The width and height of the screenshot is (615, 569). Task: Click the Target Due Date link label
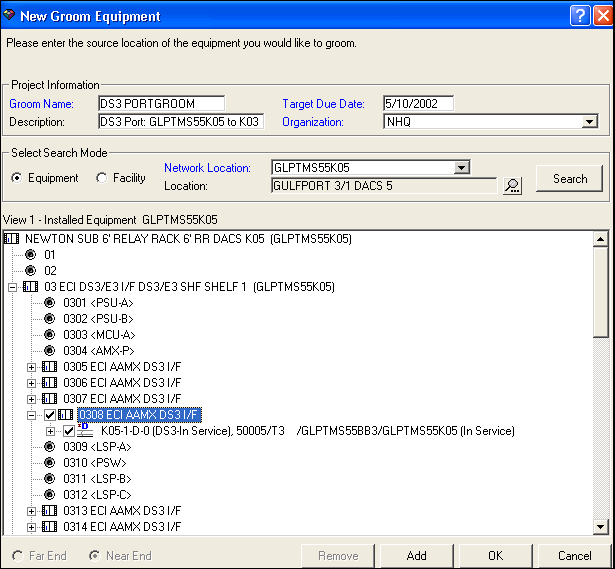tap(323, 104)
